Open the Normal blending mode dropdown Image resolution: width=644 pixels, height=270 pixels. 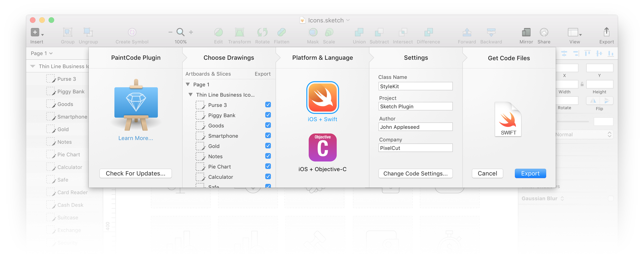[584, 135]
